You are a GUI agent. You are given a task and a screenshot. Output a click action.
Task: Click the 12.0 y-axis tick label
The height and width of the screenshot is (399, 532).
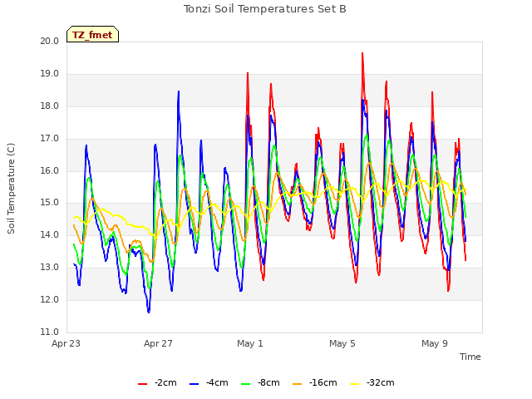coord(50,299)
